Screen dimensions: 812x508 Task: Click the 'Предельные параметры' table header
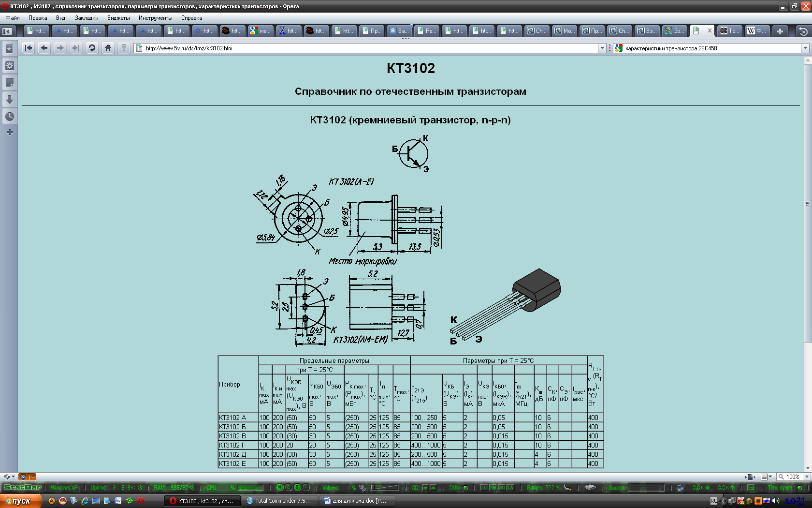tap(334, 360)
